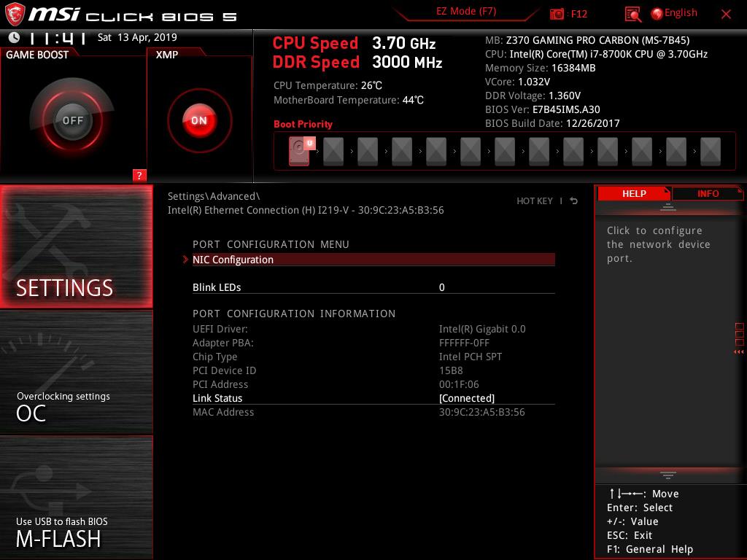The image size is (747, 560).
Task: Click the CPU Temperature 26°C reading
Action: tap(328, 86)
